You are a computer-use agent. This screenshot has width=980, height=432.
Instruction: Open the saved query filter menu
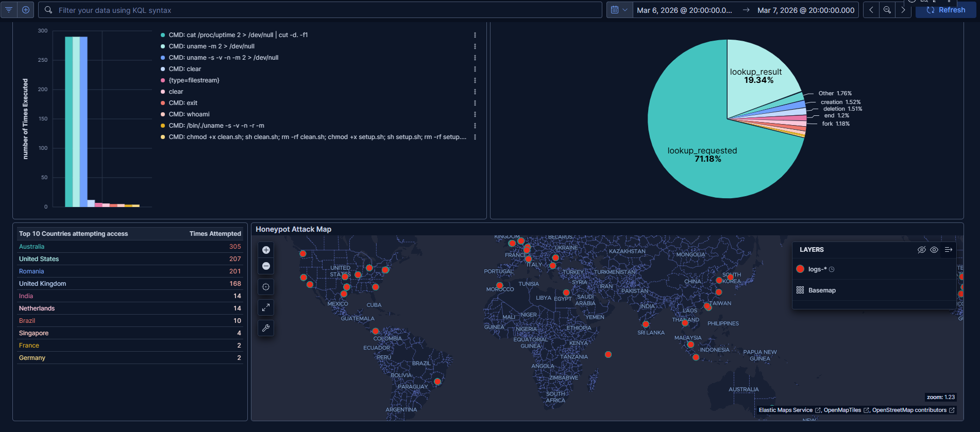[x=9, y=10]
